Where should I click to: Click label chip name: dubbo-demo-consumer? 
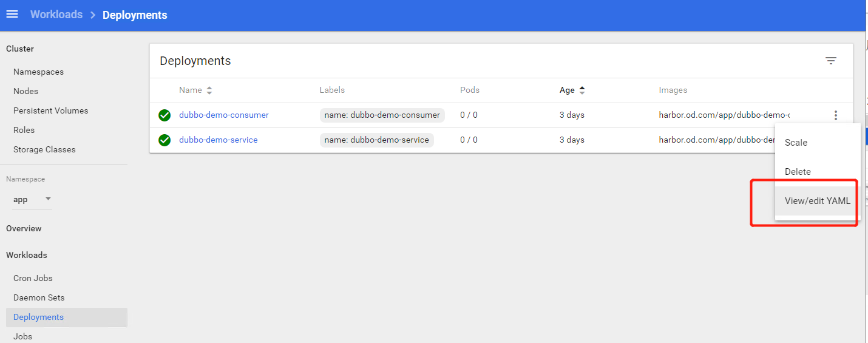(x=382, y=115)
